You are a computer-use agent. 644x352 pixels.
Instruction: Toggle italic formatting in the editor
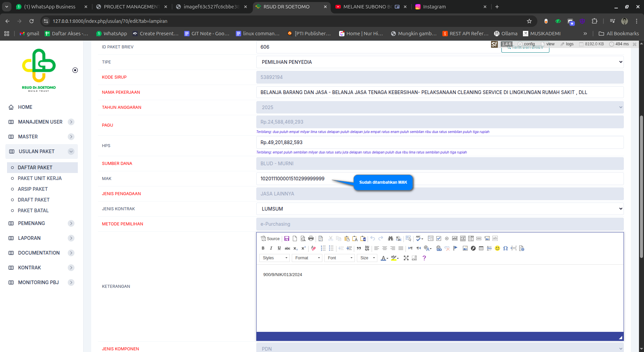(271, 248)
